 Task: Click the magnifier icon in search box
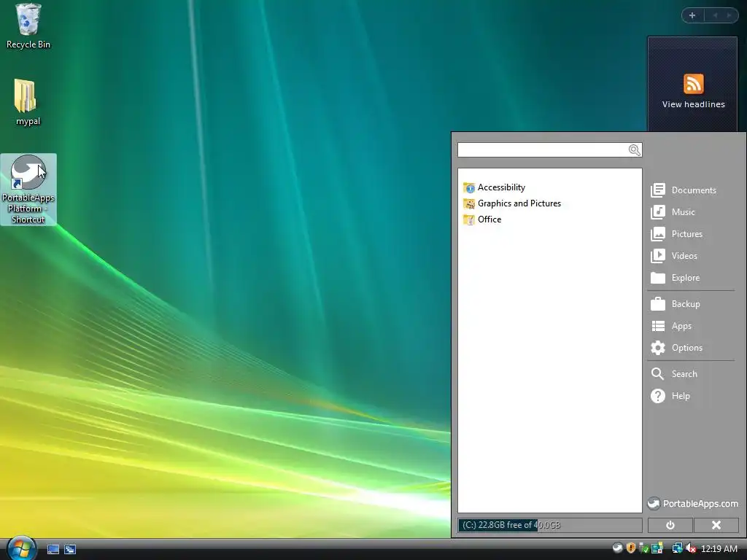[x=635, y=150]
